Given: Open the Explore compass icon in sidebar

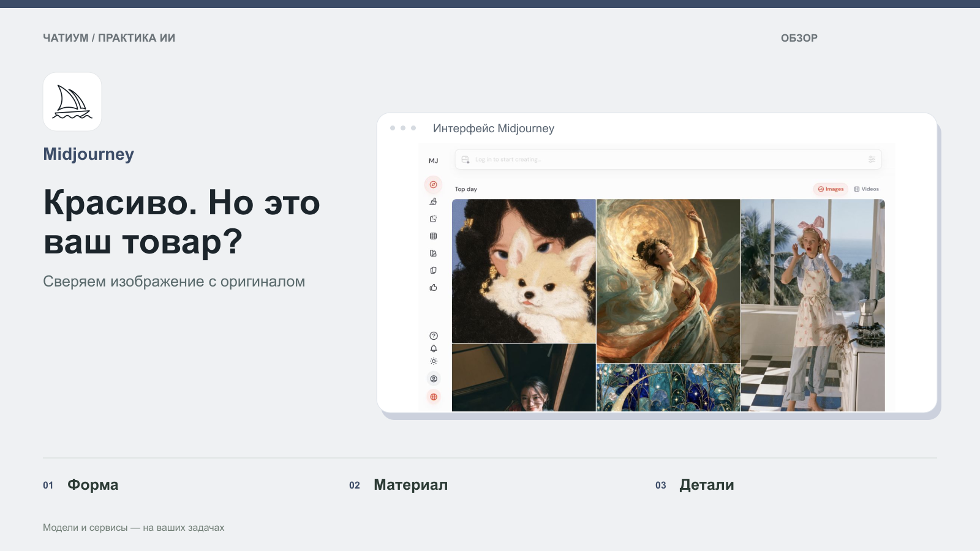Looking at the screenshot, I should click(433, 184).
